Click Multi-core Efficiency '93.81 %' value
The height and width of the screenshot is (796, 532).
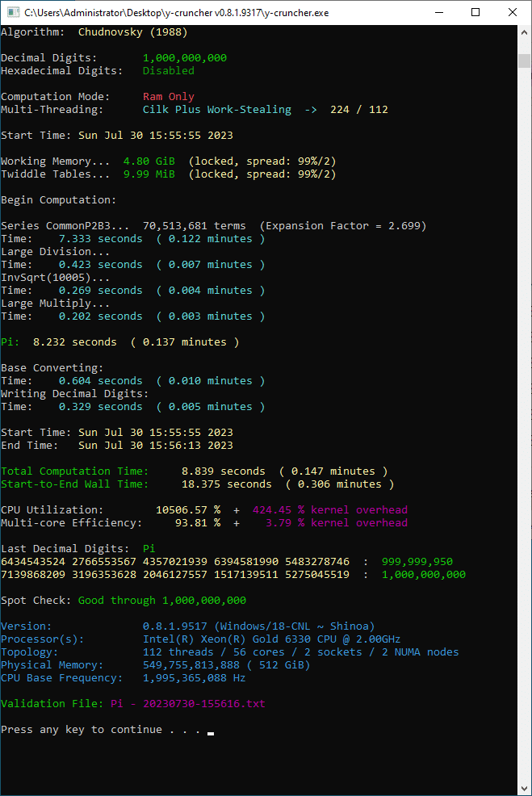pos(198,523)
